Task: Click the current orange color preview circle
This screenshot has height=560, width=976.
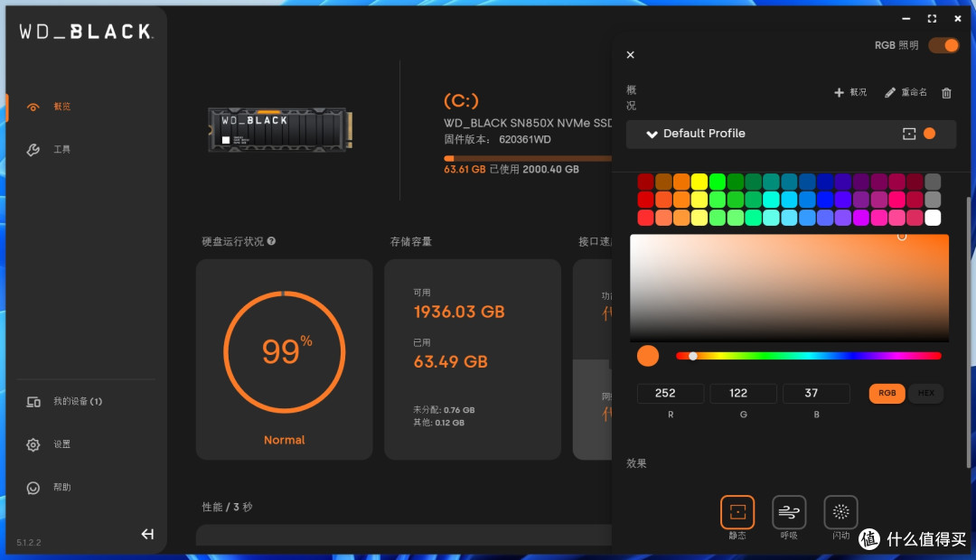Action: click(647, 356)
